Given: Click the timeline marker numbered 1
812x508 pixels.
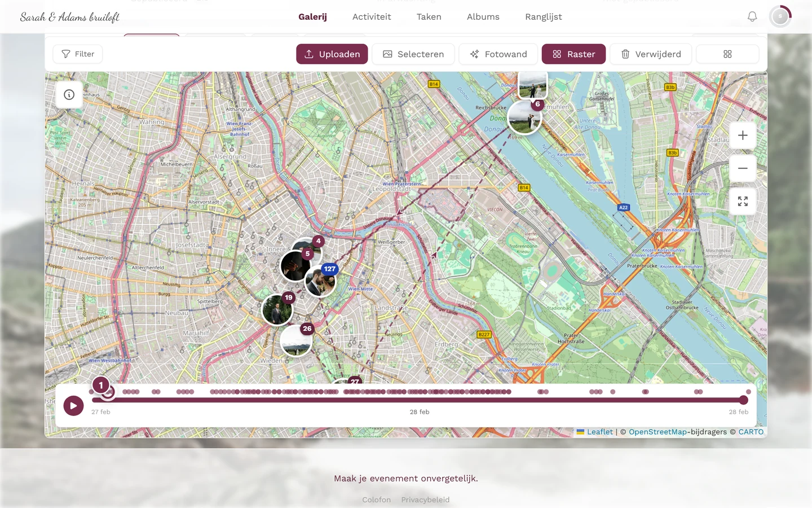Looking at the screenshot, I should (x=101, y=386).
